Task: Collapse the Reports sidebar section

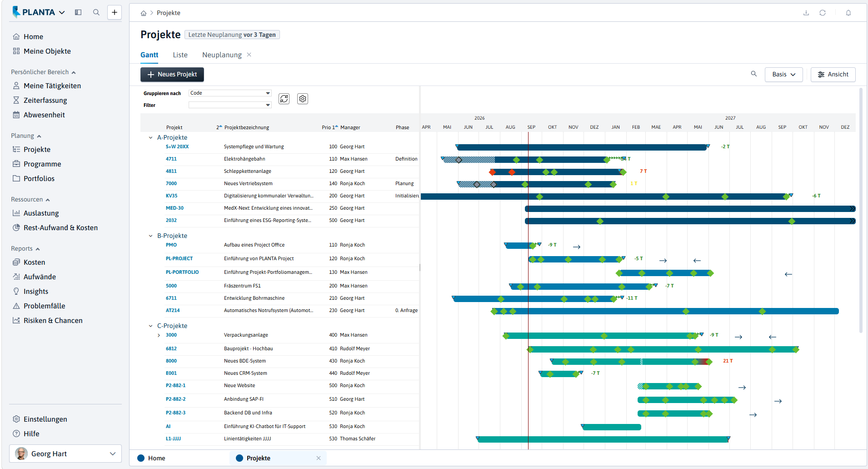Action: (x=38, y=249)
